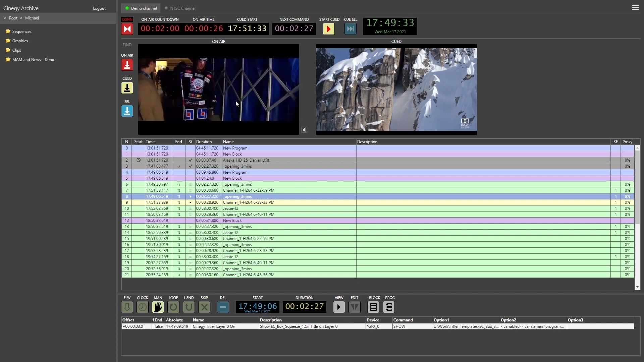
Task: Click the checkmark status on row 3
Action: coord(191,166)
